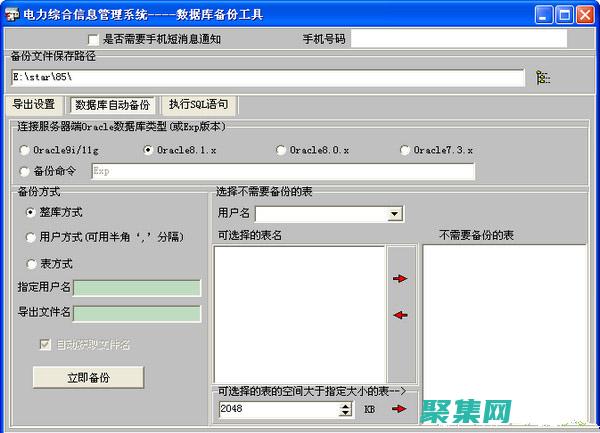Click left arrow to restore excluded table
This screenshot has width=600, height=433.
pyautogui.click(x=400, y=314)
